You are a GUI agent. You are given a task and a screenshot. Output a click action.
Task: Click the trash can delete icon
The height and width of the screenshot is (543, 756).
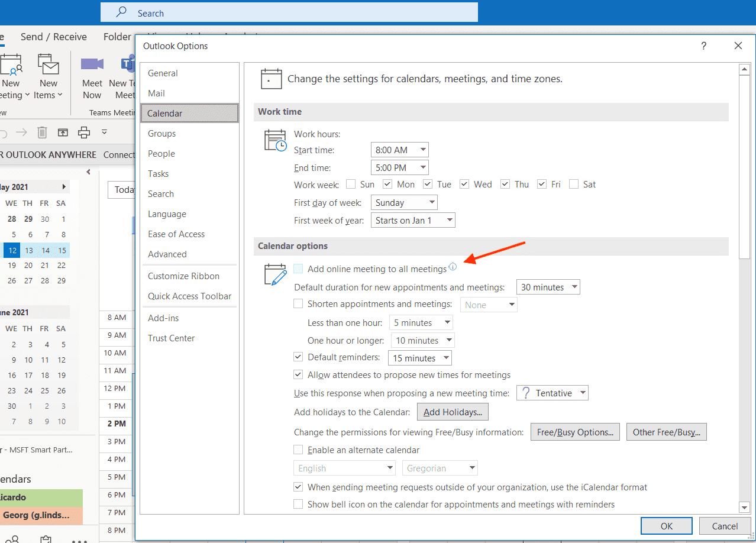click(42, 132)
